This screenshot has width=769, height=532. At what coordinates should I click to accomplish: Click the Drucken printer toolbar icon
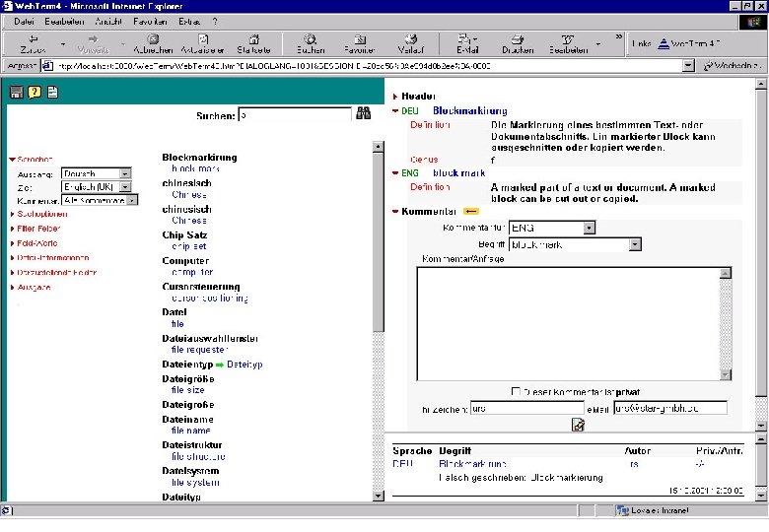(x=518, y=43)
